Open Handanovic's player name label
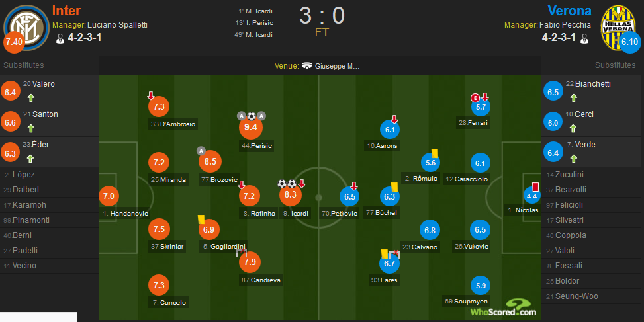This screenshot has width=644, height=322. pos(126,214)
